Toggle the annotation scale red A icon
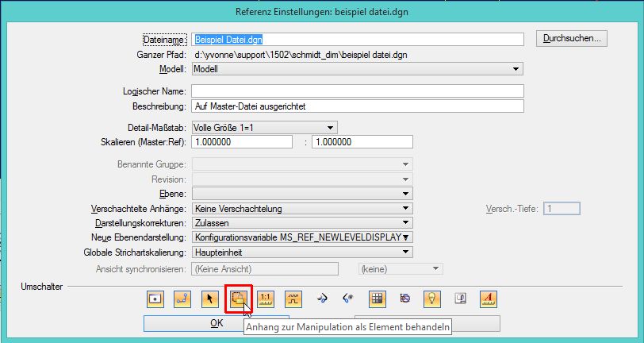This screenshot has width=644, height=343. (489, 299)
